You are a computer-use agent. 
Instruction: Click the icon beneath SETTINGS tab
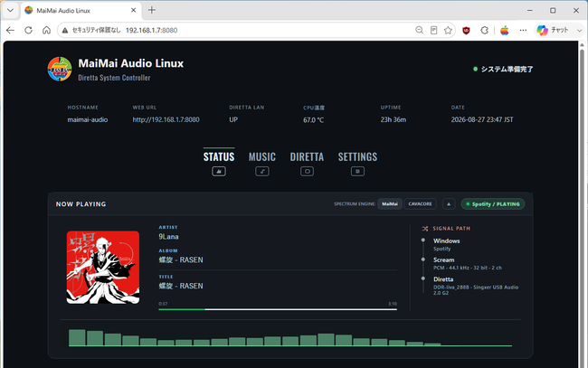(x=357, y=171)
